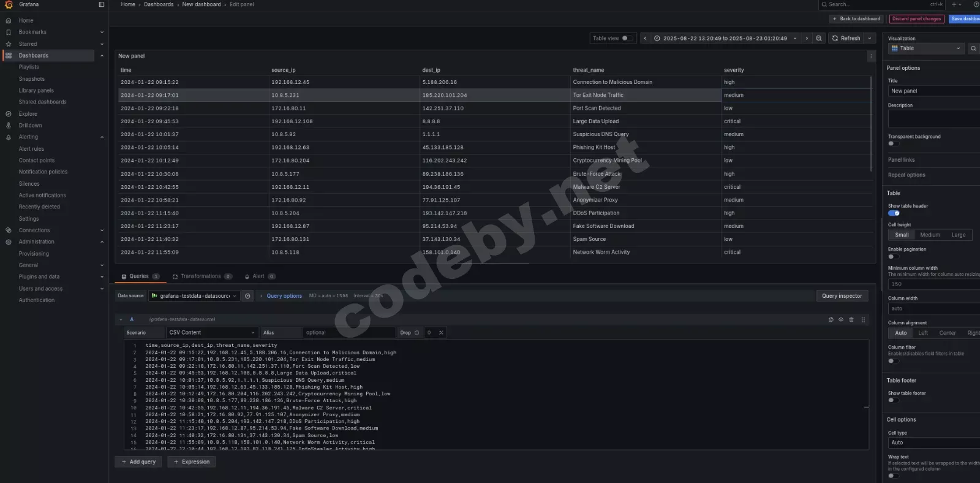Grab the drag handle for query A
This screenshot has height=483, width=980.
click(x=863, y=319)
